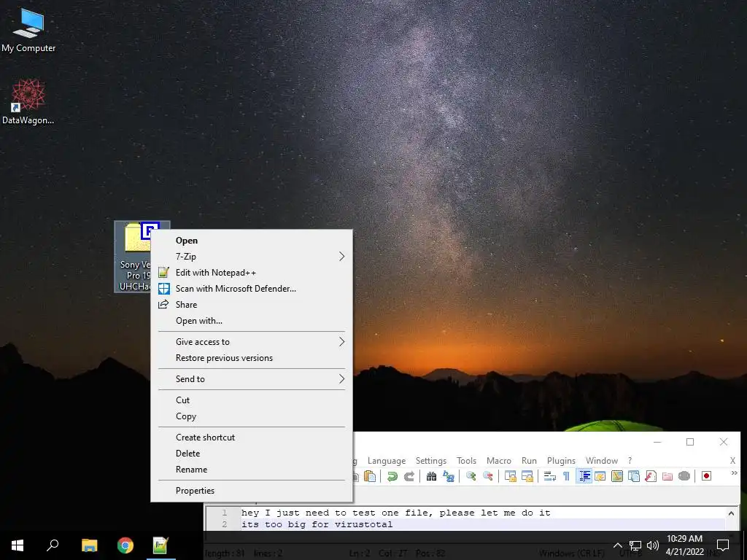Choose Copy in the context menu
The image size is (747, 560).
[252, 416]
